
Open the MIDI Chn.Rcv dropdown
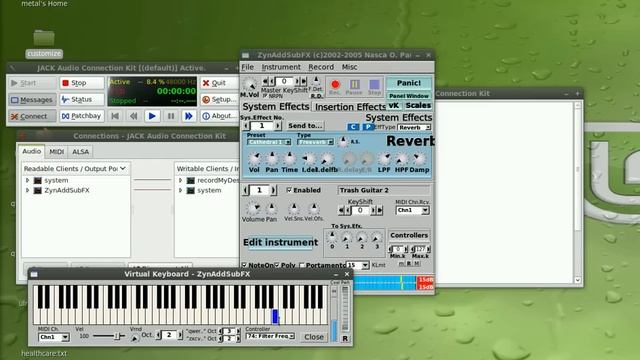412,210
